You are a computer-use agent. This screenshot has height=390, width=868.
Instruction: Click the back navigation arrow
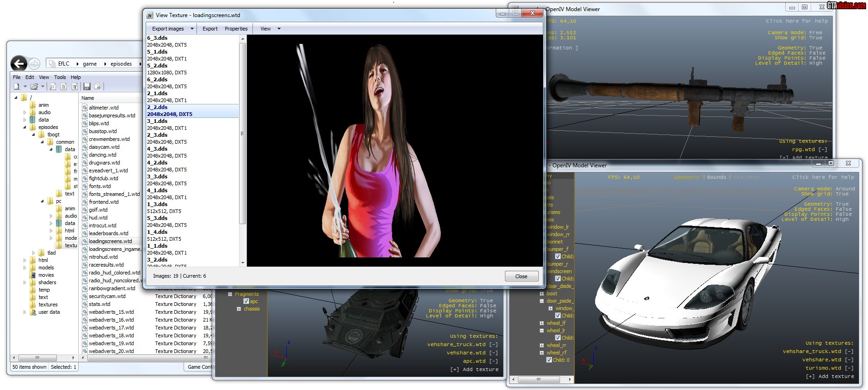coord(19,63)
